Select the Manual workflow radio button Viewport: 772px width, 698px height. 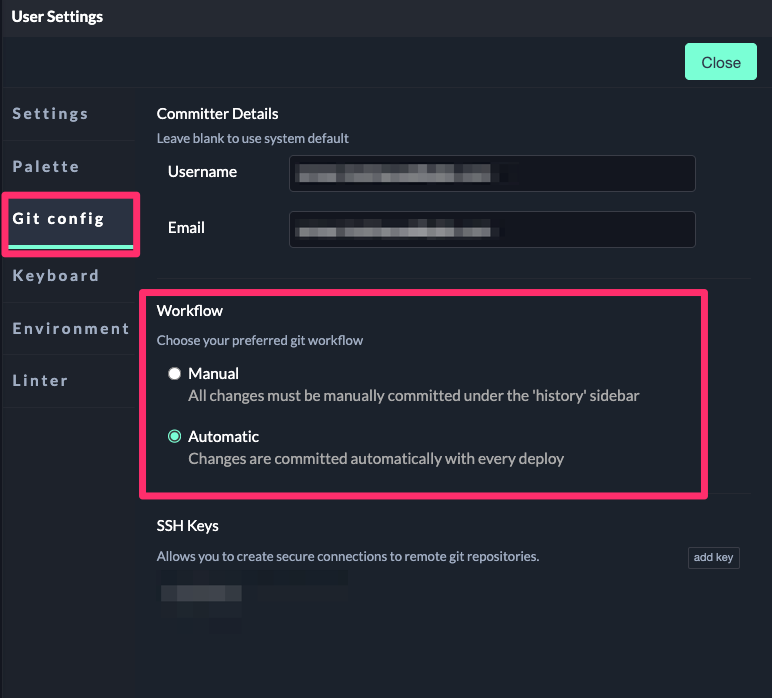pos(174,374)
